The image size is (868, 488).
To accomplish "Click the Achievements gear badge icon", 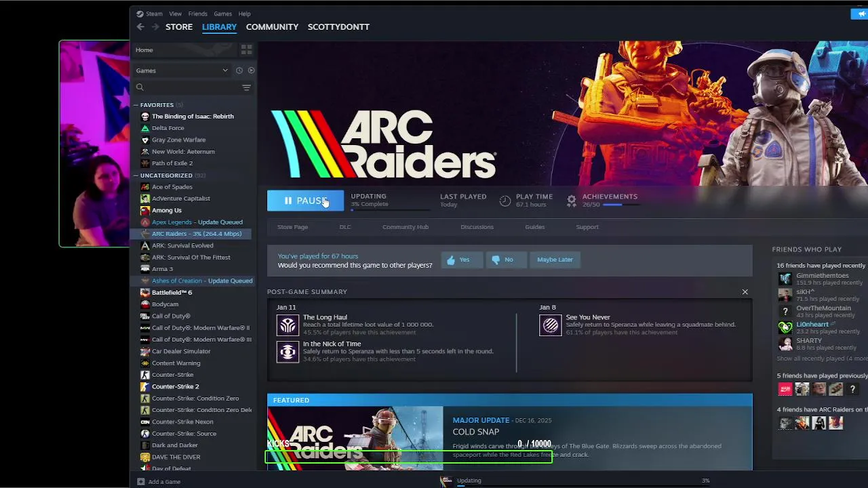I will (572, 201).
